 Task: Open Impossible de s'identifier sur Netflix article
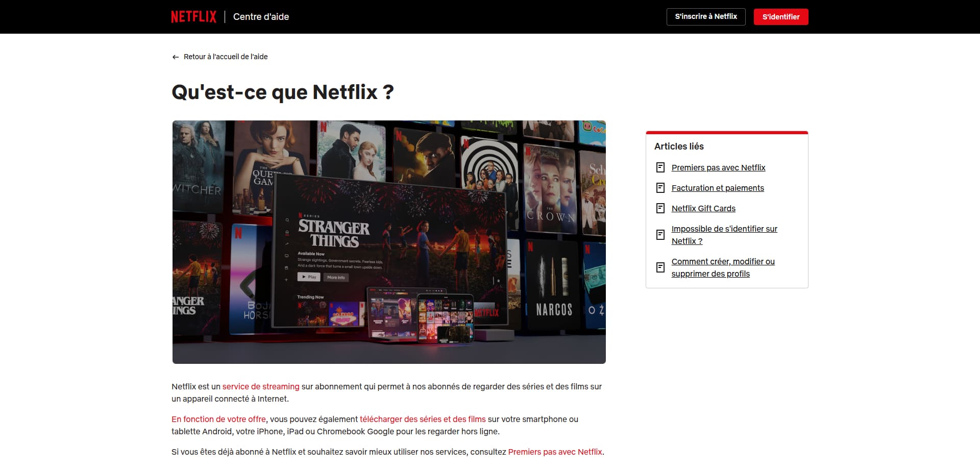click(x=724, y=235)
